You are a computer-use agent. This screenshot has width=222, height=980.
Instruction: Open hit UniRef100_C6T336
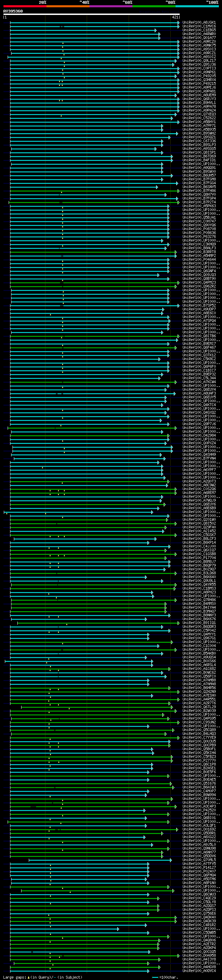click(199, 141)
